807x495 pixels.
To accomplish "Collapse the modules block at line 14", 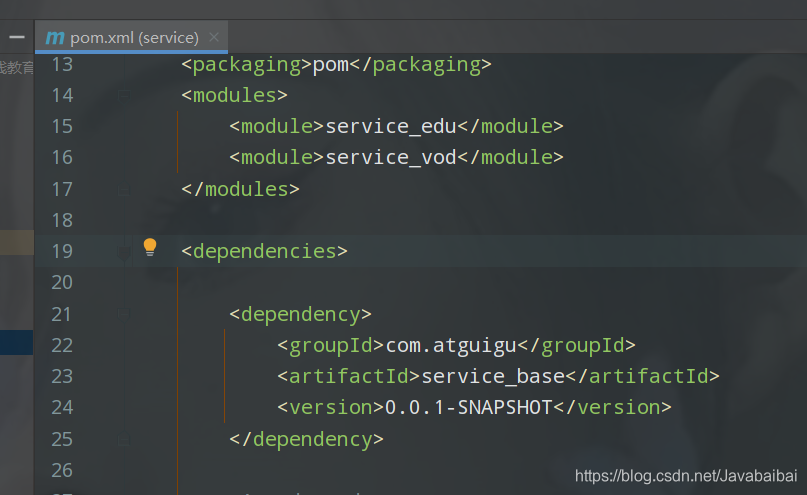I will point(124,95).
